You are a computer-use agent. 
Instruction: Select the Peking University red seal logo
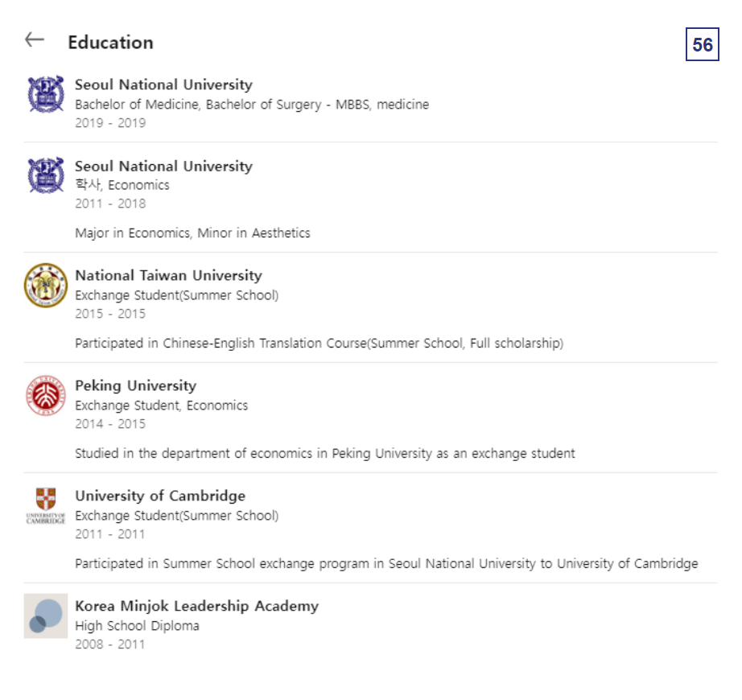[x=46, y=395]
